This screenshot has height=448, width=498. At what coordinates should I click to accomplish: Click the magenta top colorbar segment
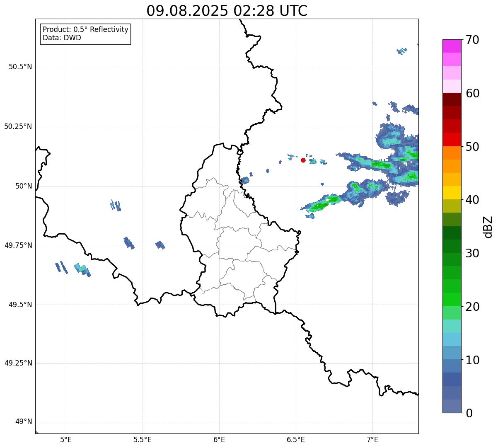452,46
